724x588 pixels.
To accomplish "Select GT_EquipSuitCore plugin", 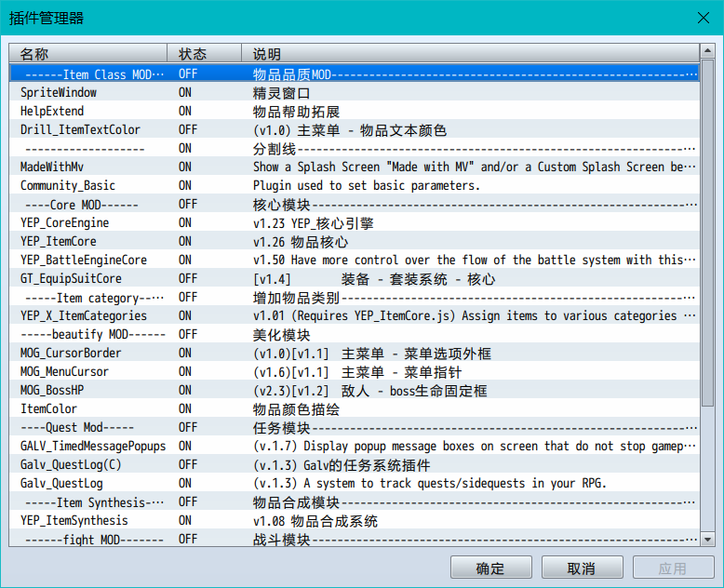I will (354, 279).
